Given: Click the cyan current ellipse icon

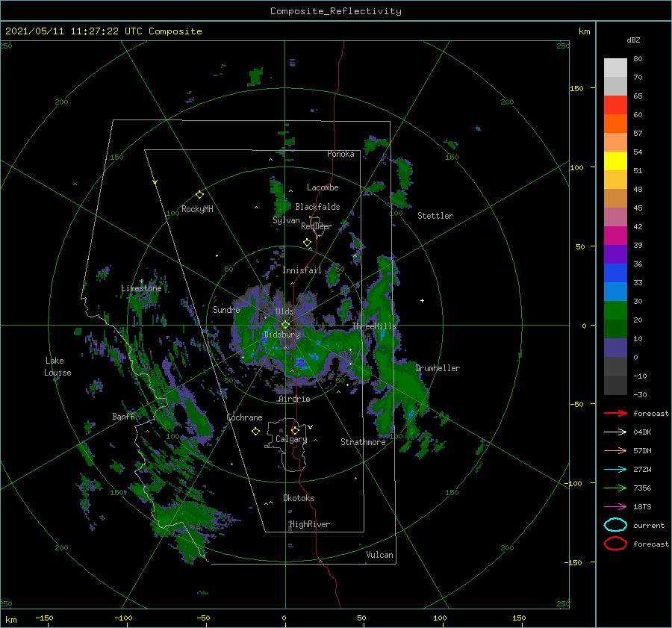Looking at the screenshot, I should click(x=615, y=525).
